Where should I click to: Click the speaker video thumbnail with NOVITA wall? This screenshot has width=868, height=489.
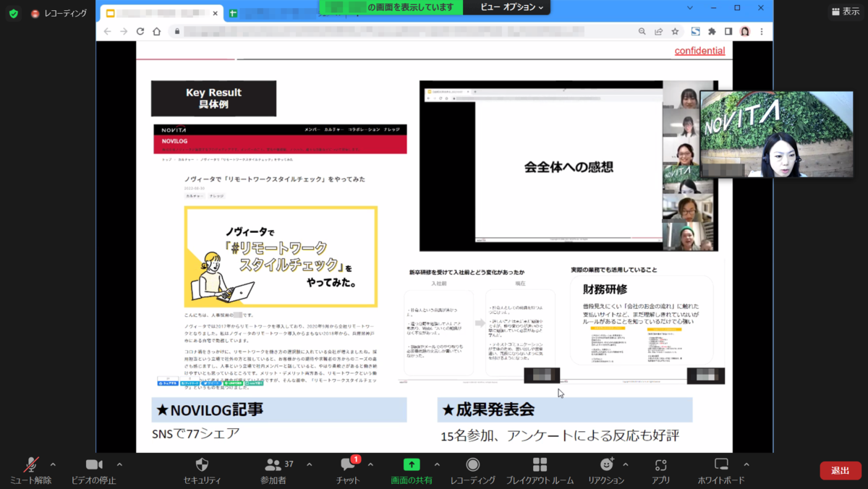pyautogui.click(x=777, y=134)
